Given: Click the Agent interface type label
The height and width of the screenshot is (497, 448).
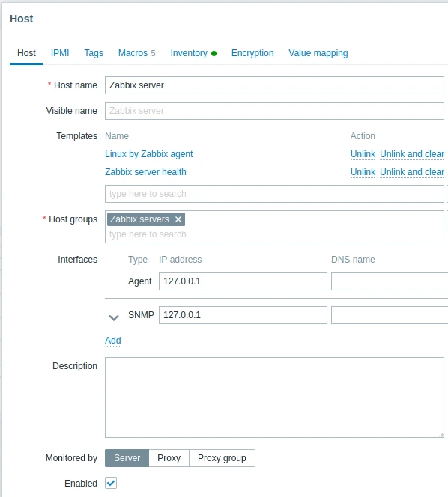Looking at the screenshot, I should click(x=140, y=281).
